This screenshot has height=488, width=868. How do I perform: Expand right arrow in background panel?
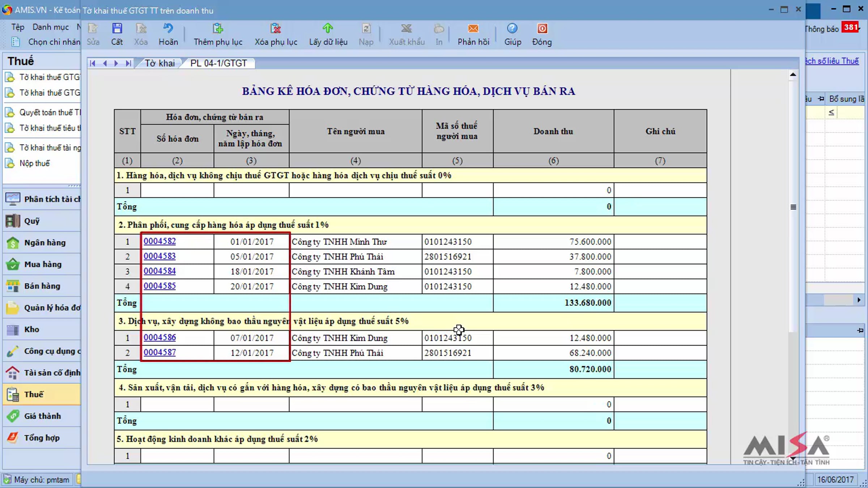(x=859, y=300)
